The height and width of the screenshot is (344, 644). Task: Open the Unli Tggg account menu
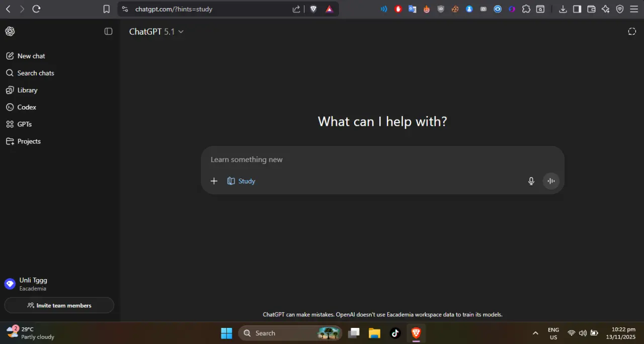click(60, 284)
